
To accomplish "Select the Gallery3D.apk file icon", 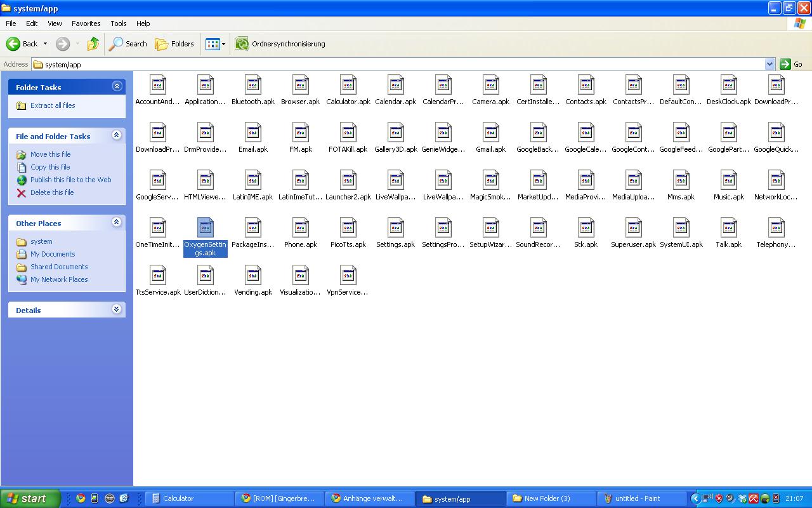I will point(396,133).
